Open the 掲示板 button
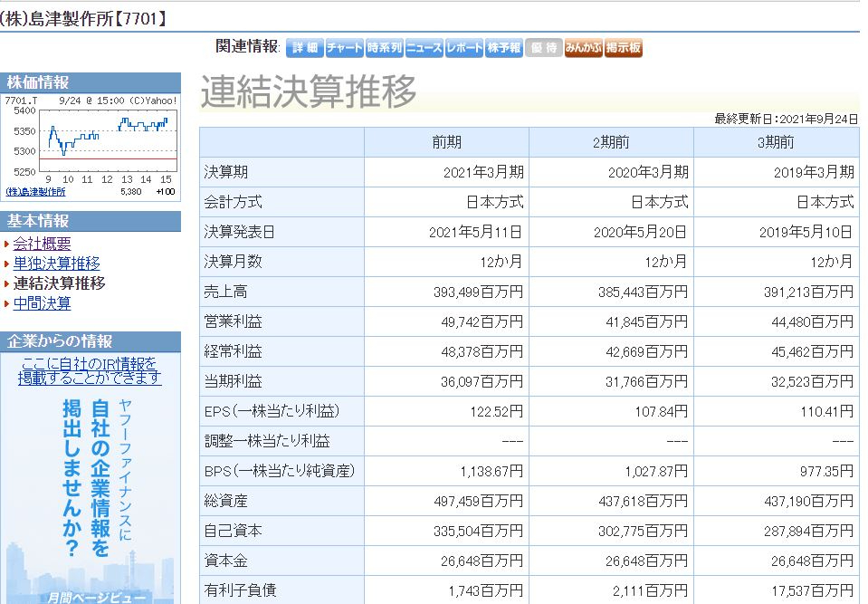This screenshot has height=604, width=868. pyautogui.click(x=624, y=48)
